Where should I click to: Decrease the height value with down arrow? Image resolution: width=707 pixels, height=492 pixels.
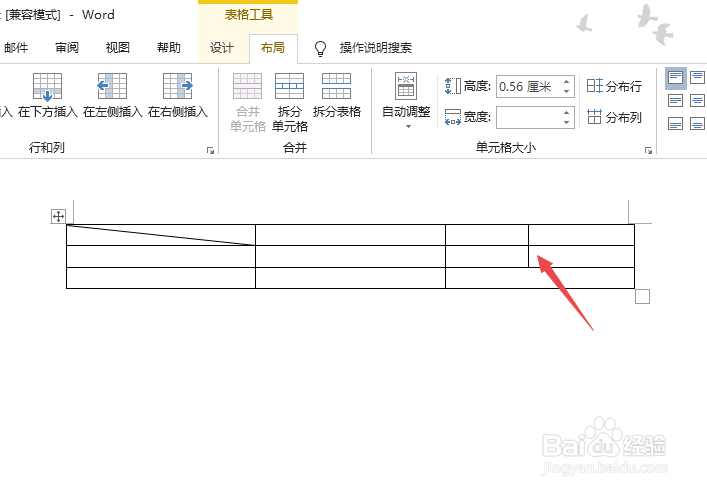click(x=567, y=92)
